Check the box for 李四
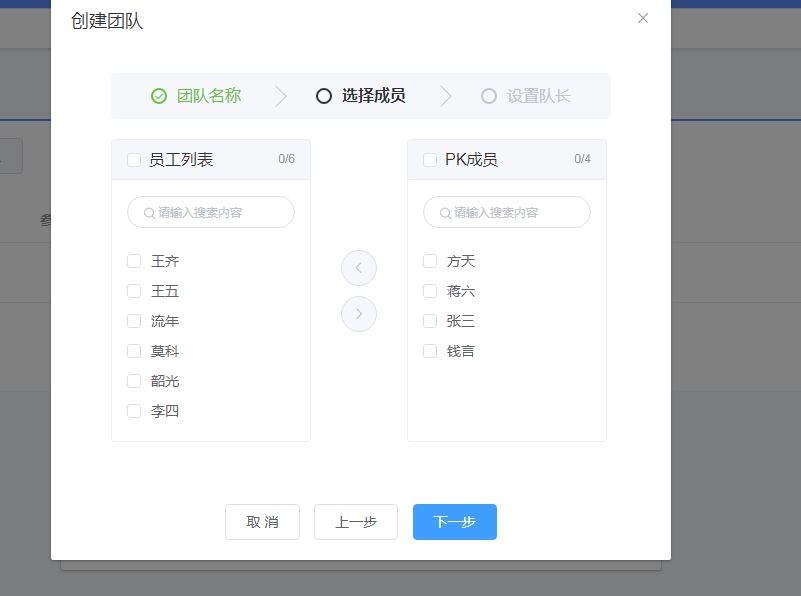The width and height of the screenshot is (801, 596). point(134,411)
